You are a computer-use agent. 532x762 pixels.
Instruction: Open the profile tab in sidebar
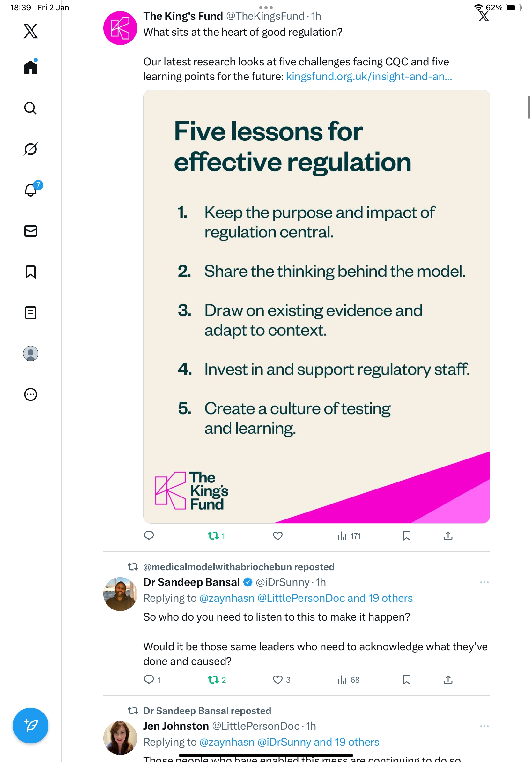coord(31,354)
